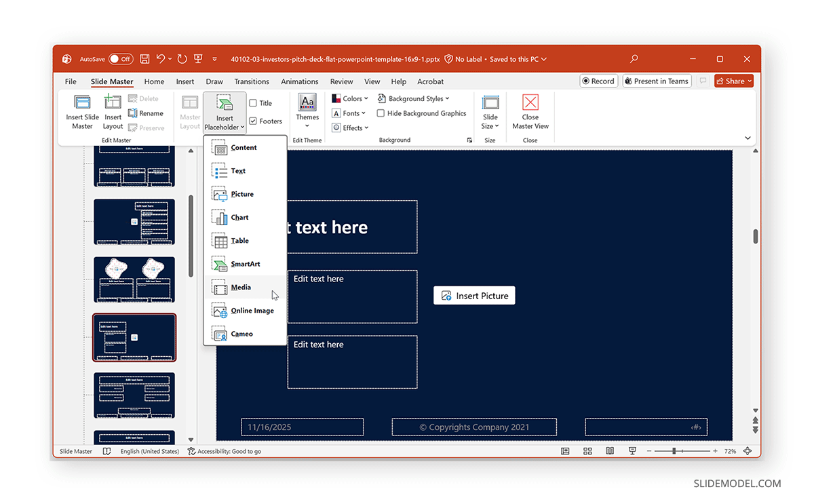Open the Insert ribbon tab
This screenshot has width=814, height=504.
click(185, 81)
